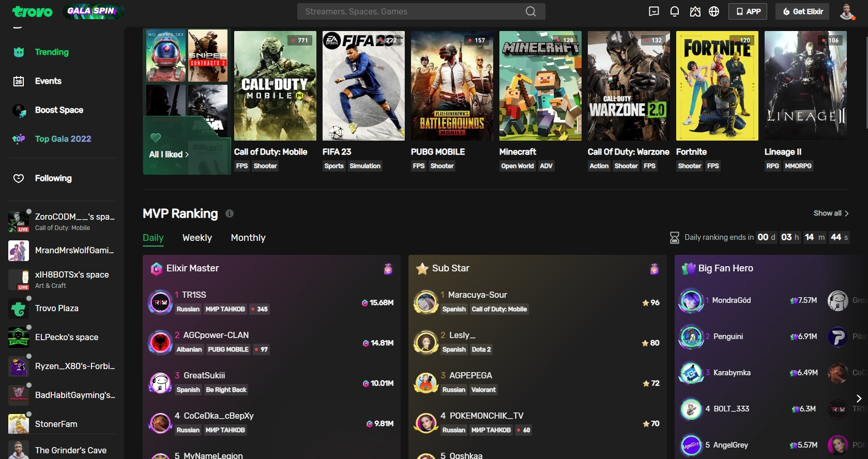Open the chat messages icon
The width and height of the screenshot is (868, 459).
click(654, 11)
